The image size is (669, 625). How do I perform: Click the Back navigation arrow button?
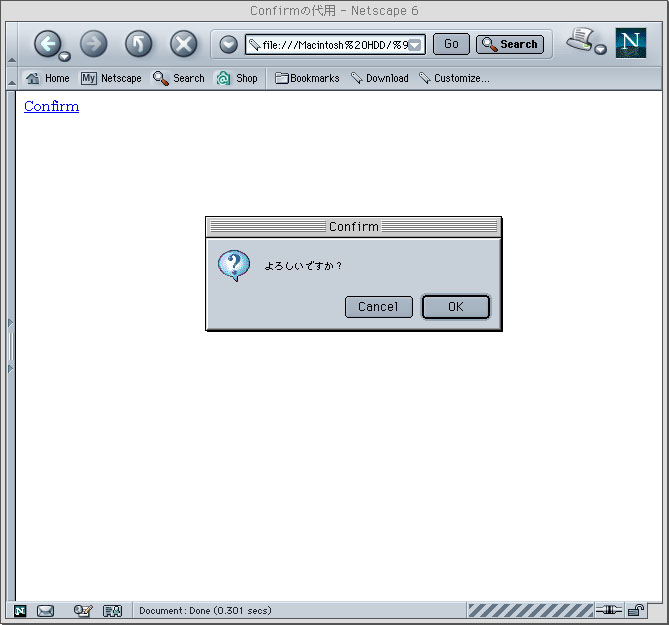[x=47, y=44]
